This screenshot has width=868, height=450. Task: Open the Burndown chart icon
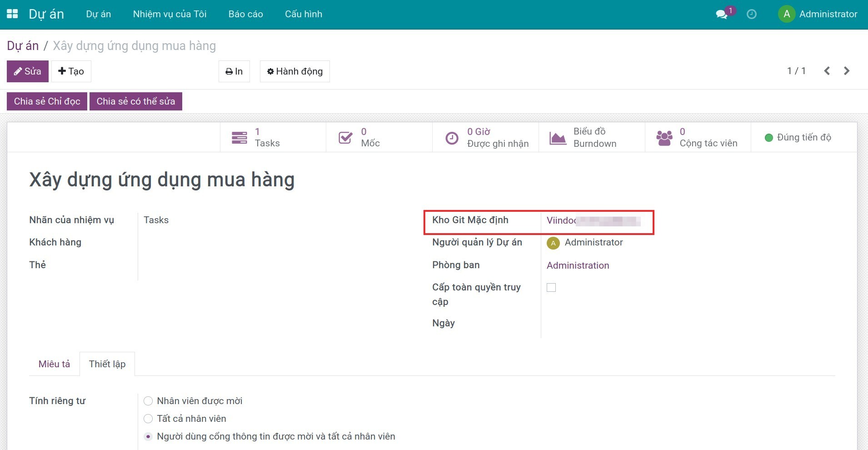click(558, 138)
